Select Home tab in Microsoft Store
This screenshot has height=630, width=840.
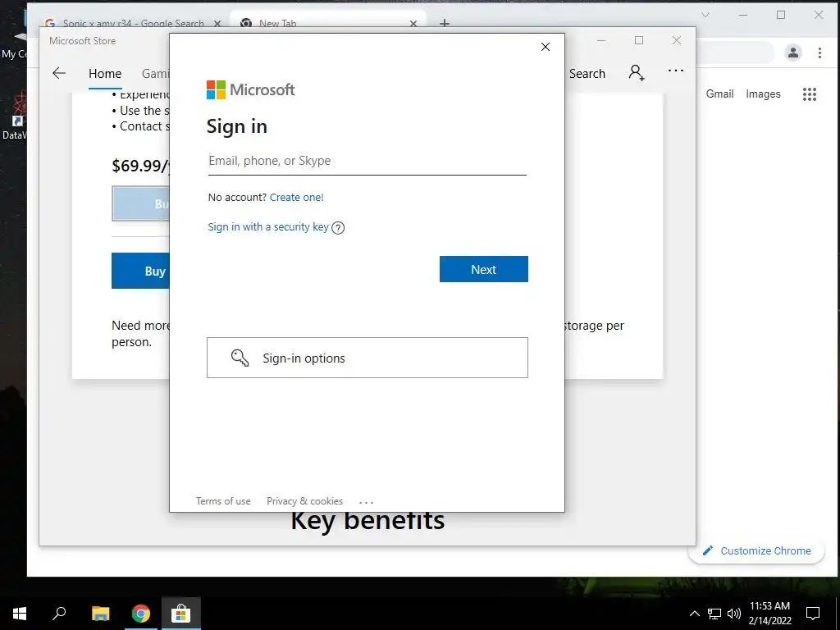[105, 74]
